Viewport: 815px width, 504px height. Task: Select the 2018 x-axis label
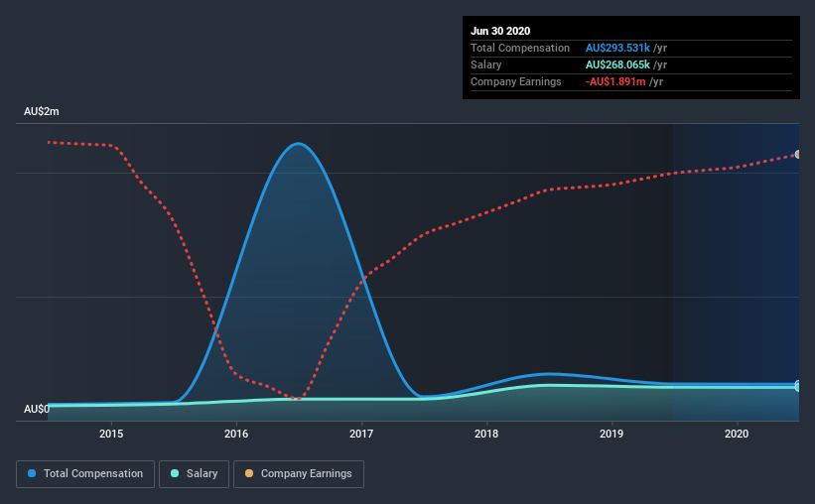point(486,434)
